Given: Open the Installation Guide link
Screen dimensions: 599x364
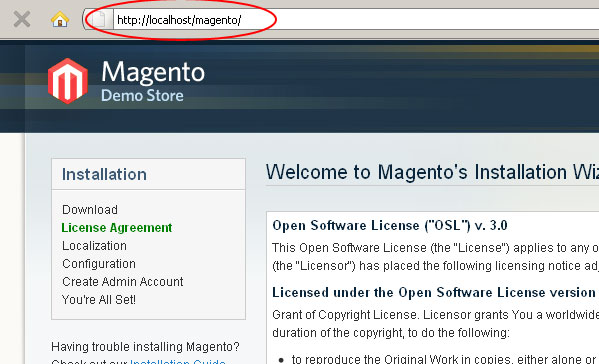Looking at the screenshot, I should point(178,361).
